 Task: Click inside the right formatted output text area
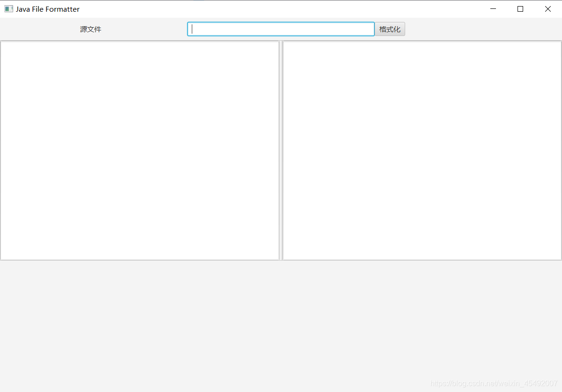coord(422,150)
